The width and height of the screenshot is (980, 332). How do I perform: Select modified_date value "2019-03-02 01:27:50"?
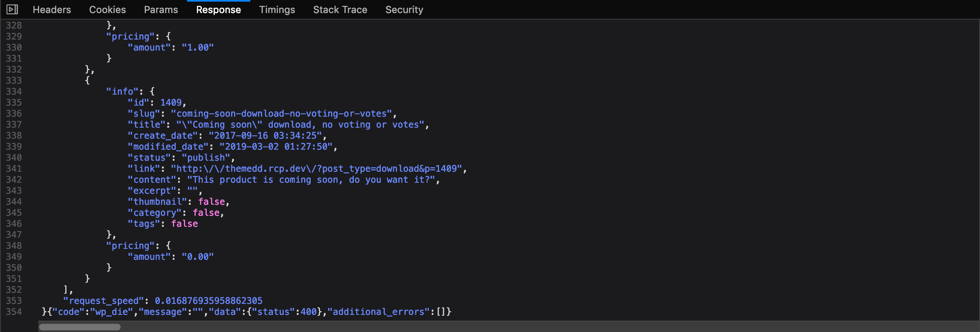tap(276, 146)
